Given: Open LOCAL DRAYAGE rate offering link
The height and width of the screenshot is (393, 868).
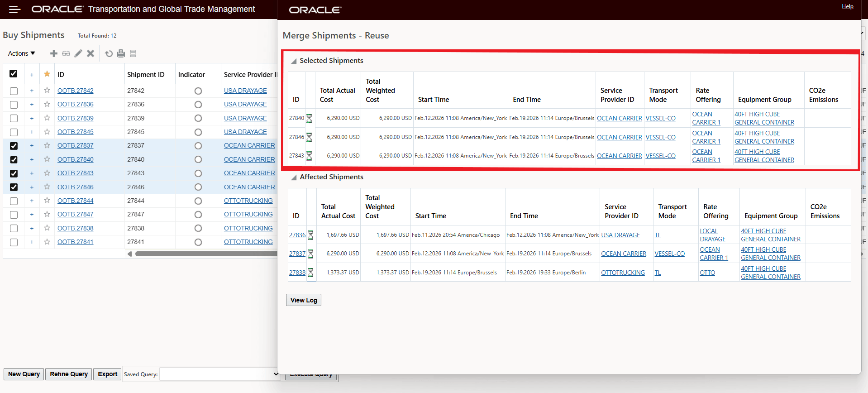Looking at the screenshot, I should [x=713, y=235].
